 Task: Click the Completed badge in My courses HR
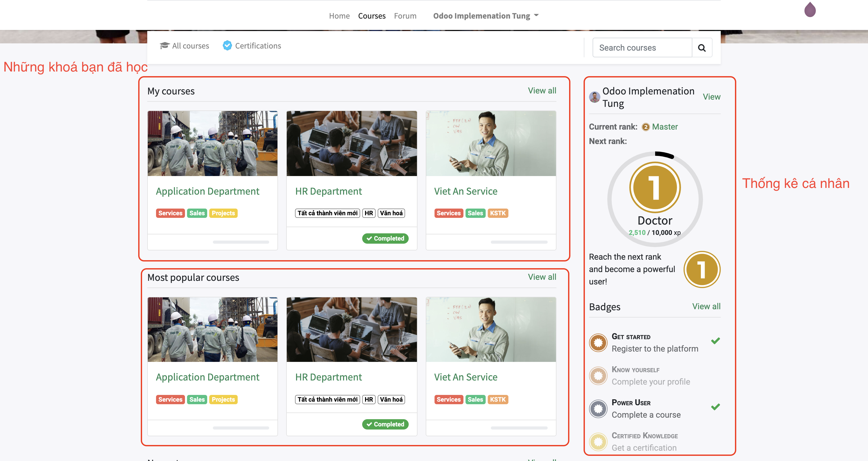385,238
